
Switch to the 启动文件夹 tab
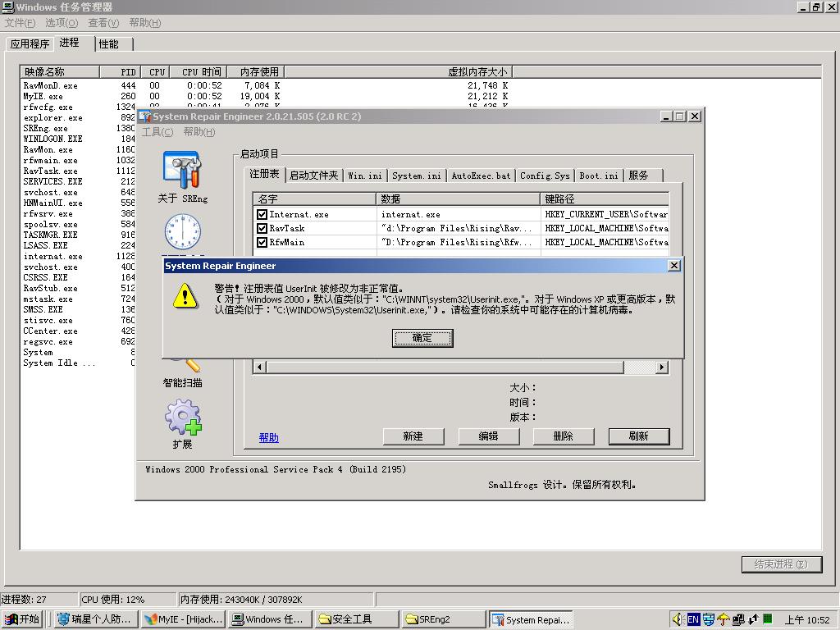pos(314,176)
